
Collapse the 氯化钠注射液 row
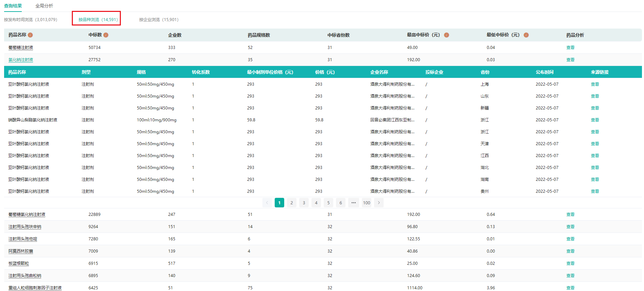pyautogui.click(x=21, y=60)
